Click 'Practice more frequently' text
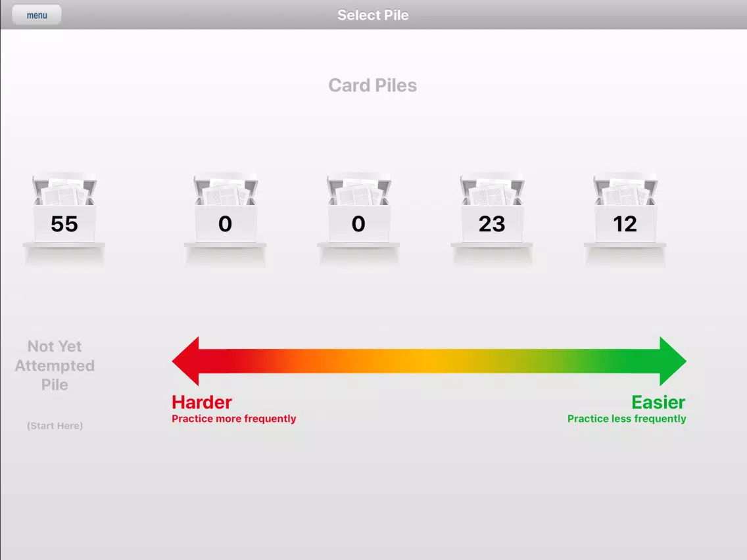 234,419
